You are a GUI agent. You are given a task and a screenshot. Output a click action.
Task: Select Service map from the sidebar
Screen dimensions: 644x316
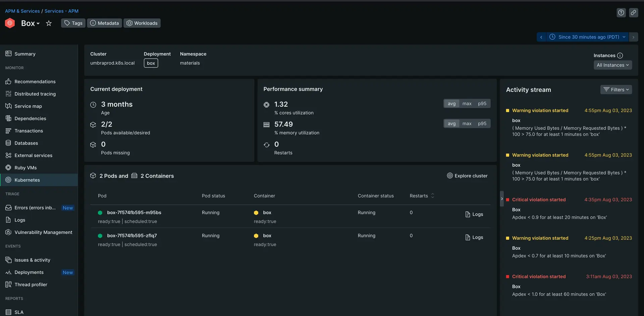(x=28, y=106)
